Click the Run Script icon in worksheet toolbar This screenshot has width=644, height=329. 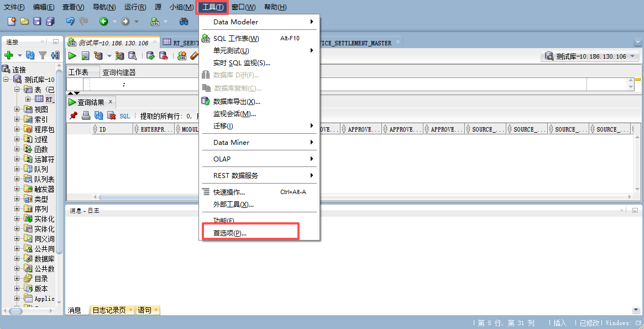click(85, 55)
